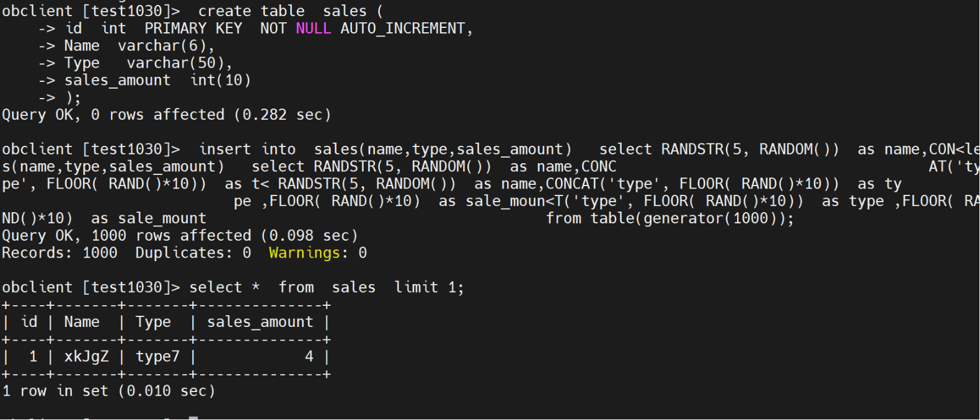Click the id header in the result table

click(x=29, y=322)
